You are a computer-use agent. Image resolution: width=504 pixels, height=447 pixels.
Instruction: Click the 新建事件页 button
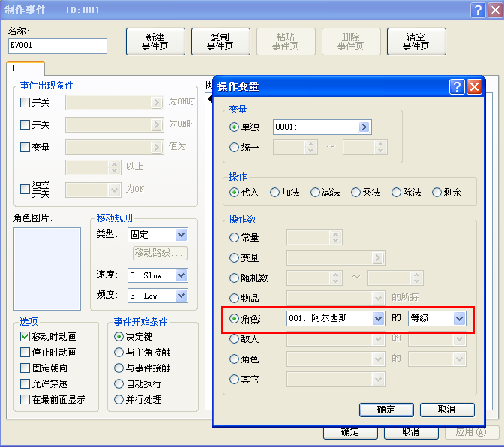[x=155, y=42]
